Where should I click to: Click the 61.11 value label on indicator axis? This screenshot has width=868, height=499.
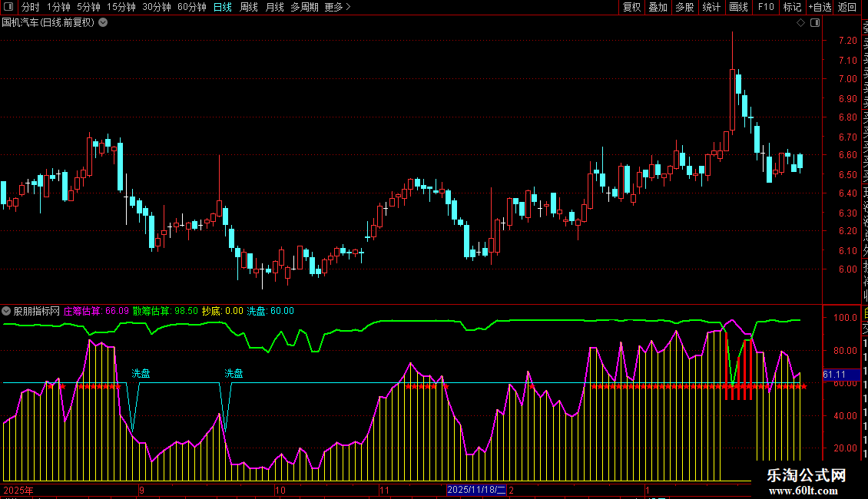click(835, 375)
